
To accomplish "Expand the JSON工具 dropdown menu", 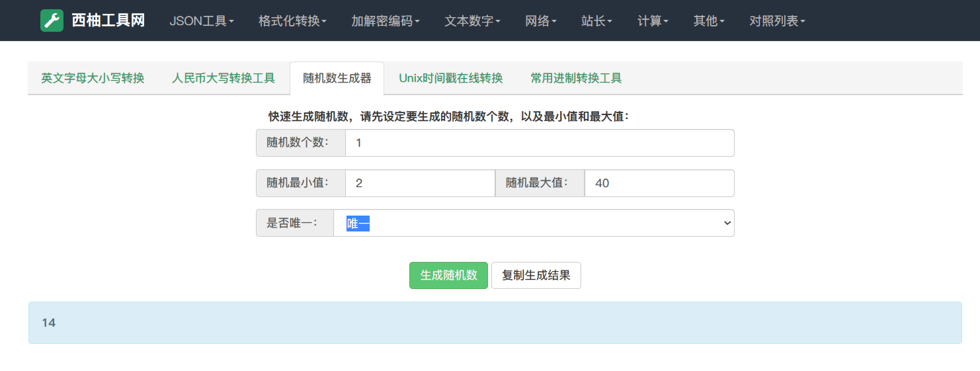I will [x=202, y=21].
